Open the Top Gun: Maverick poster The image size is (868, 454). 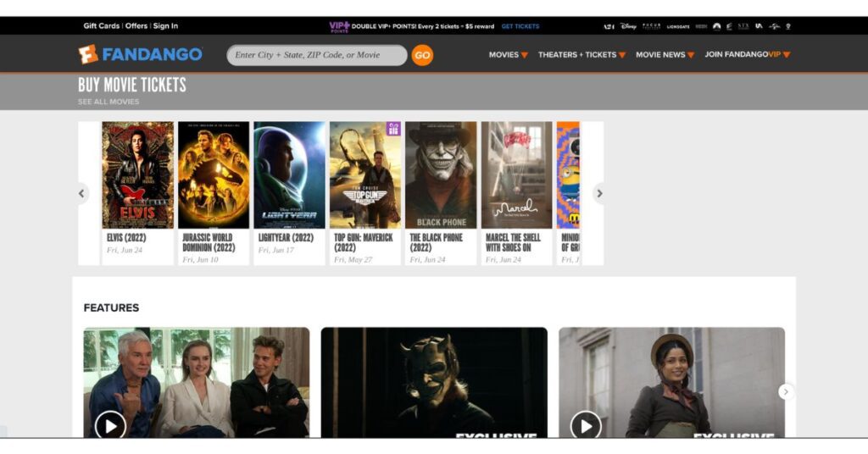pyautogui.click(x=365, y=175)
